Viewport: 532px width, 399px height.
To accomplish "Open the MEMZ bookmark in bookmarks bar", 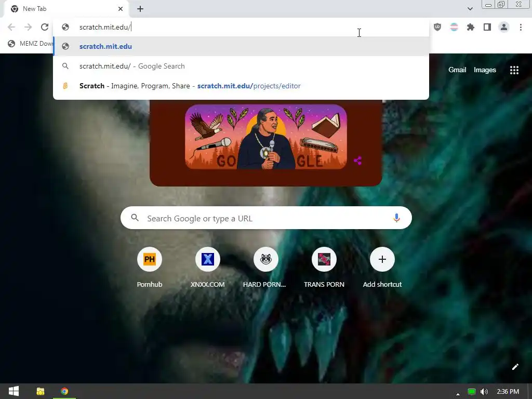I will pyautogui.click(x=31, y=44).
